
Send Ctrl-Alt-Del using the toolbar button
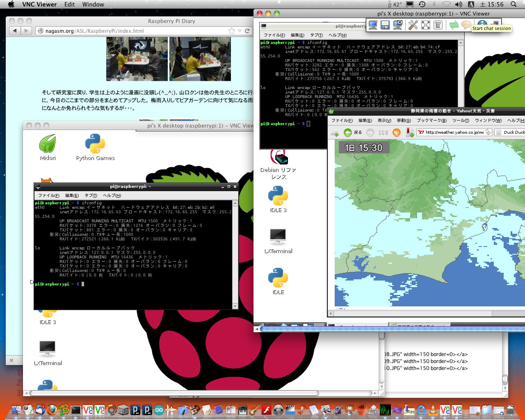pyautogui.click(x=438, y=25)
